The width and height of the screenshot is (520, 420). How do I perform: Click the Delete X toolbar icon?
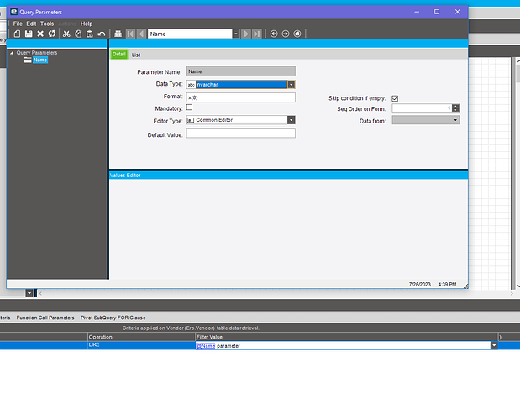click(40, 34)
